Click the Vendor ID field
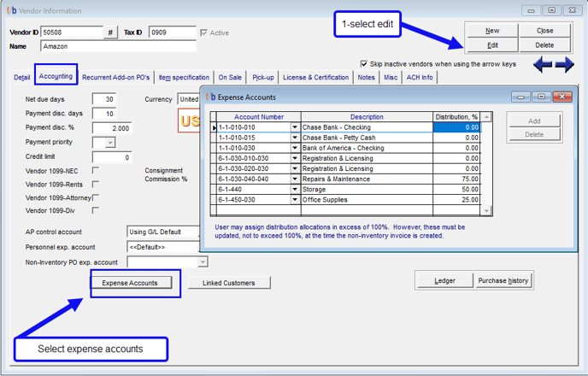The width and height of the screenshot is (588, 376). tap(72, 32)
